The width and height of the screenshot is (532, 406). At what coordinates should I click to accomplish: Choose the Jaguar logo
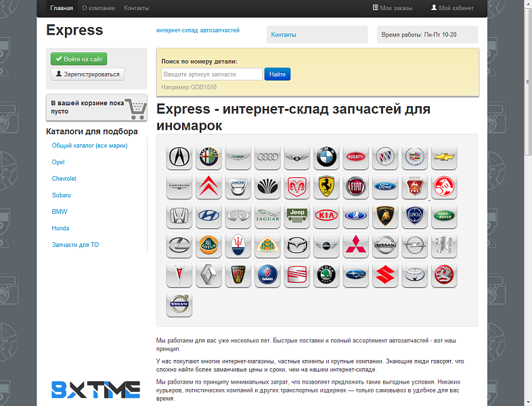coord(268,216)
